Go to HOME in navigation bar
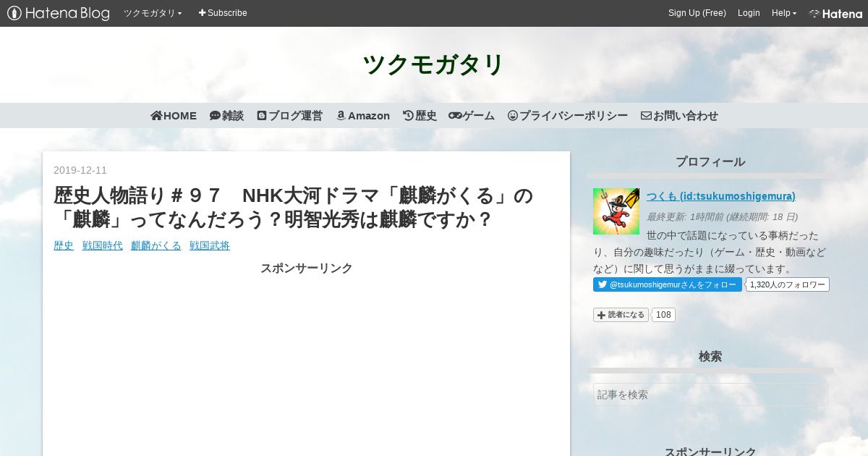 174,116
